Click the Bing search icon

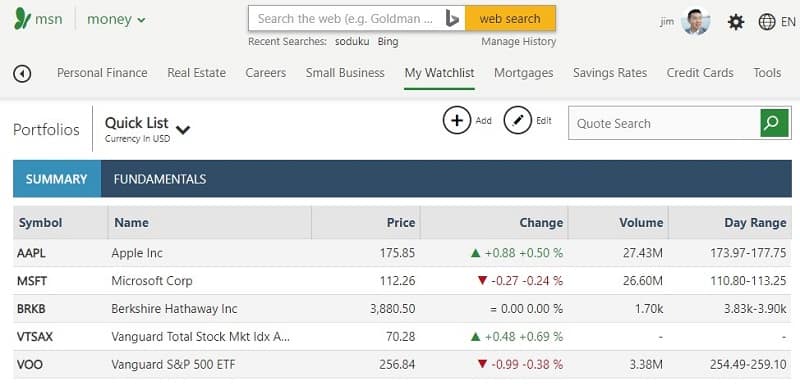[452, 19]
